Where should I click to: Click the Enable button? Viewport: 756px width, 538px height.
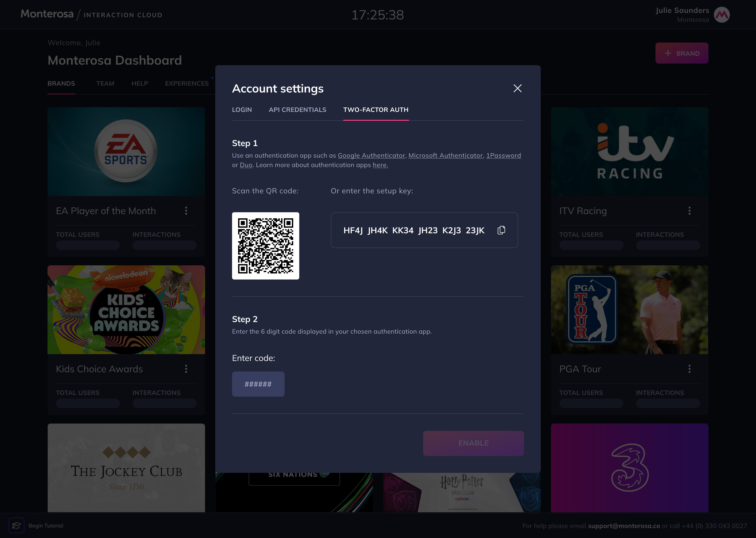point(473,443)
